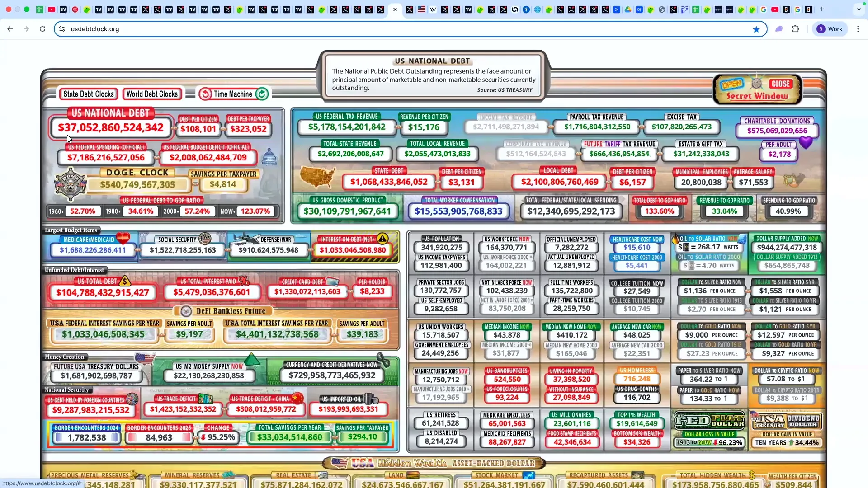The width and height of the screenshot is (868, 488).
Task: Click the Dollar to Gold Ratio Now $9,000
Action: (697, 335)
